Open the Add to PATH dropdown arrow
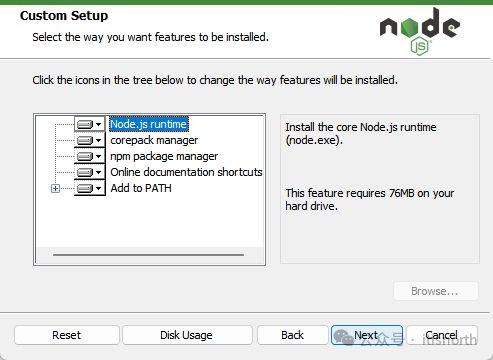This screenshot has width=493, height=360. point(98,188)
